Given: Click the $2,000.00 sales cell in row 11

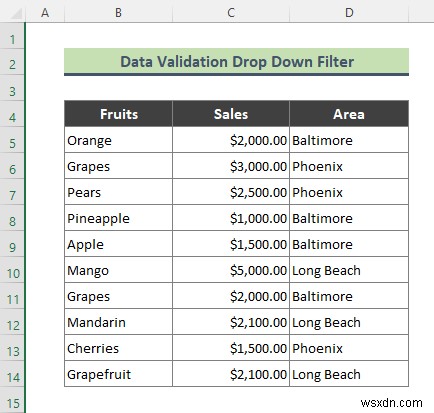Looking at the screenshot, I should coord(231,296).
